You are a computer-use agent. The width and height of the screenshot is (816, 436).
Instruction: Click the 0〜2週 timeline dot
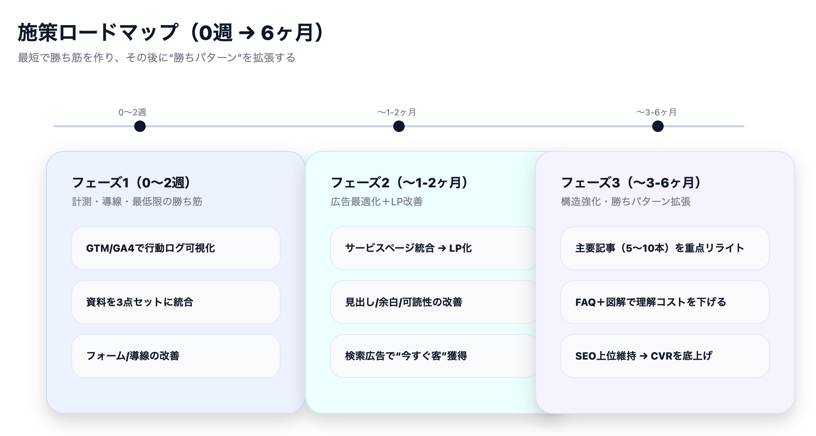[140, 126]
